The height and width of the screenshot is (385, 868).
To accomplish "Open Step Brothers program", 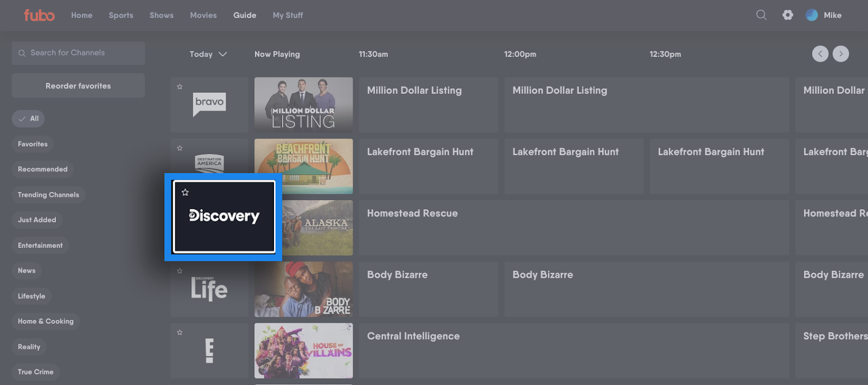I will pyautogui.click(x=832, y=351).
